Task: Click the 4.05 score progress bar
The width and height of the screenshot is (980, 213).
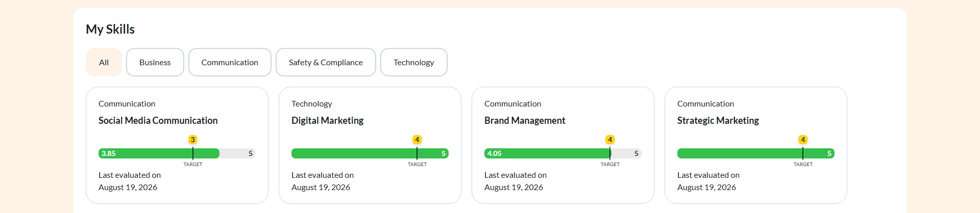Action: point(563,153)
